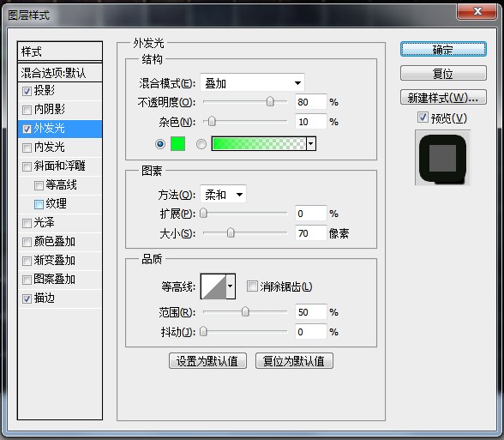Click the 确定 OK button
The width and height of the screenshot is (504, 440).
(x=443, y=50)
